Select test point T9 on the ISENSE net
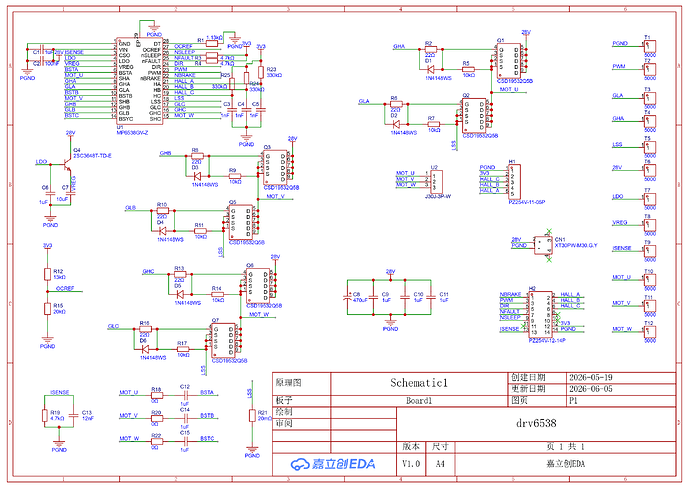The width and height of the screenshot is (689, 488). 650,251
